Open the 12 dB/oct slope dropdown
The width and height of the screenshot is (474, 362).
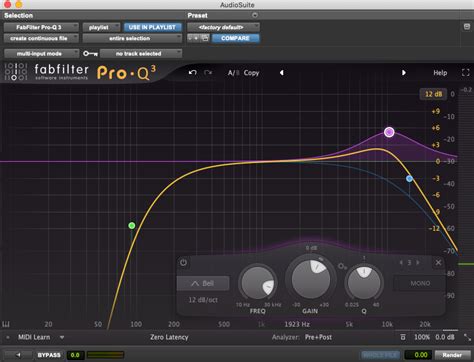coord(203,300)
